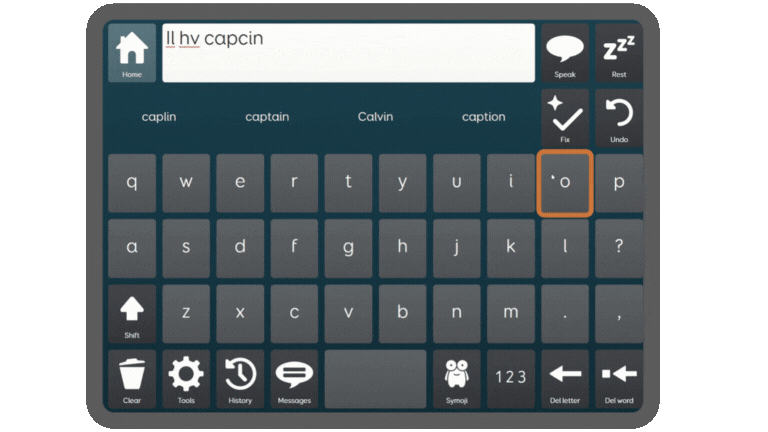This screenshot has width=768, height=432.
Task: Hit the blank space bar key
Action: (375, 379)
